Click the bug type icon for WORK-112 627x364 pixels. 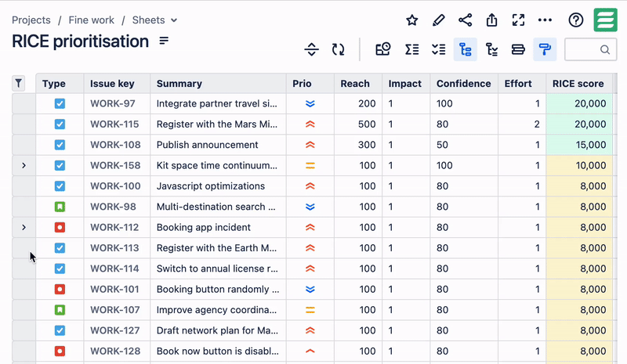click(60, 227)
